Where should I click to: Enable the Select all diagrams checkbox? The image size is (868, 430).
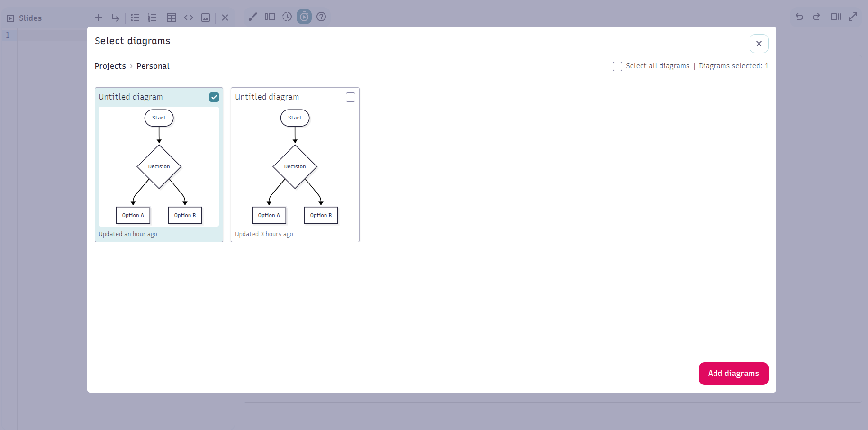click(x=617, y=66)
